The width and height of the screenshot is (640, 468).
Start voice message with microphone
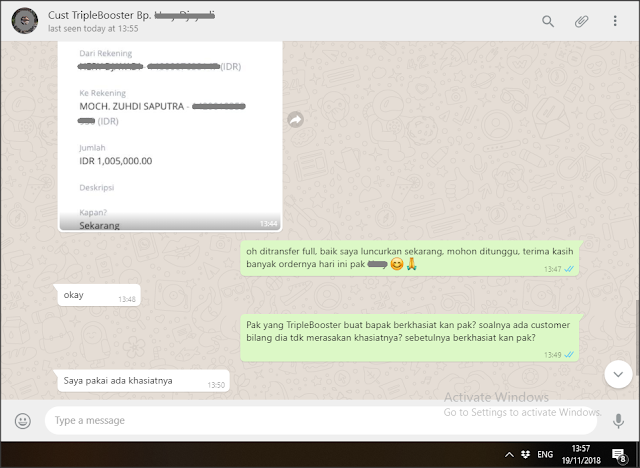click(618, 421)
